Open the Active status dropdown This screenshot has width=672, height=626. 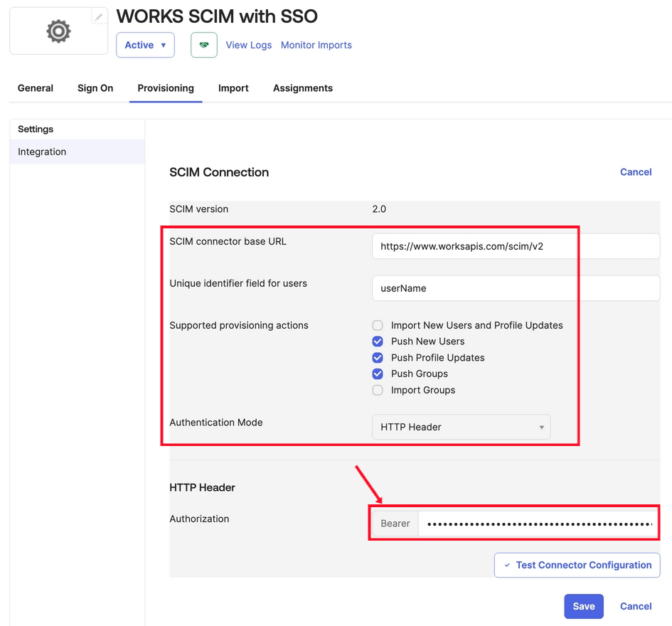145,45
